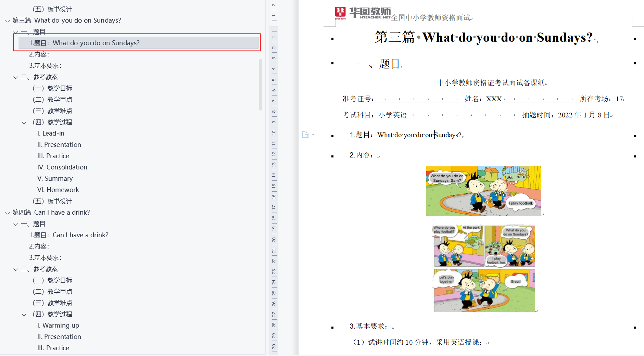Jump to 1.题目: Can I have a drink?
Screen dimensions: 644x356
coord(69,235)
